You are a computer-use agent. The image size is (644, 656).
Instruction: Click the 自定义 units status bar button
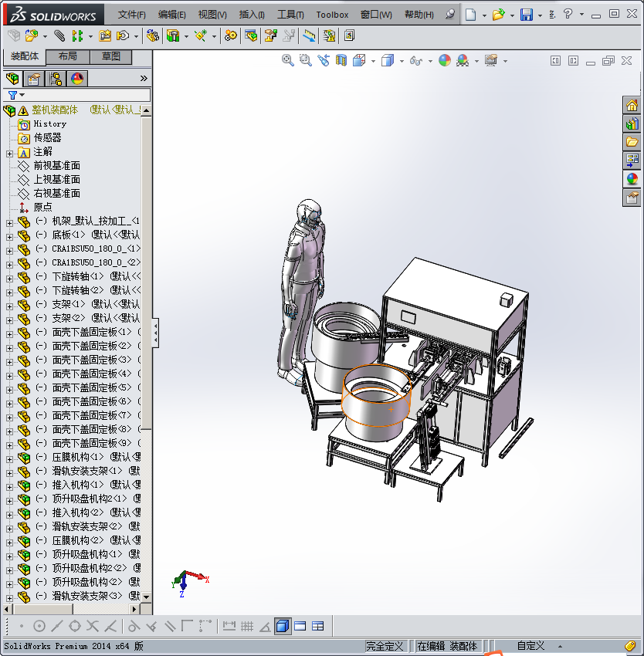pyautogui.click(x=530, y=646)
